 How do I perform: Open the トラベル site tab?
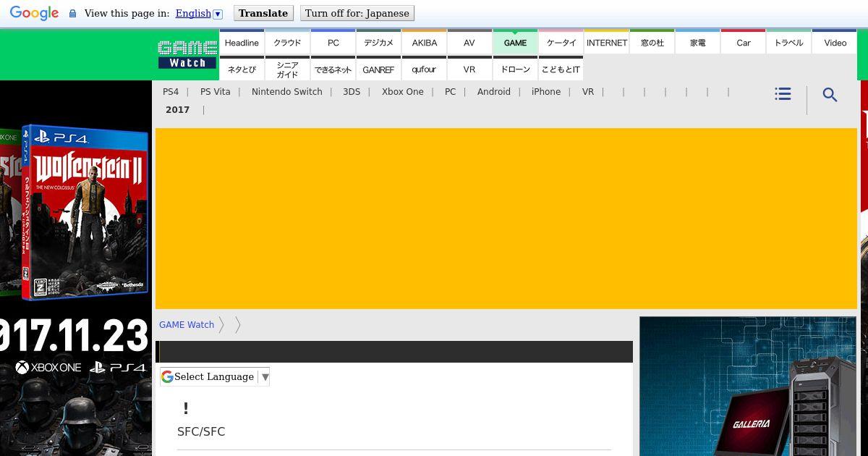[788, 42]
